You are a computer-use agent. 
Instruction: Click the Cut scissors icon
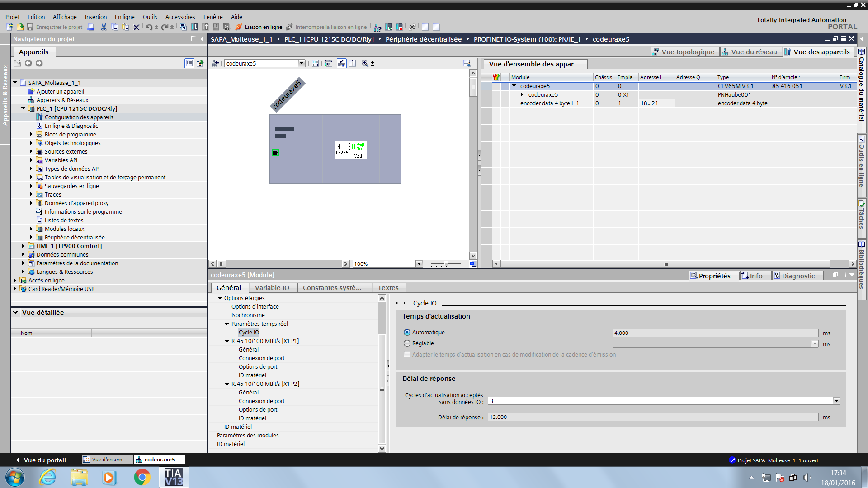[104, 27]
